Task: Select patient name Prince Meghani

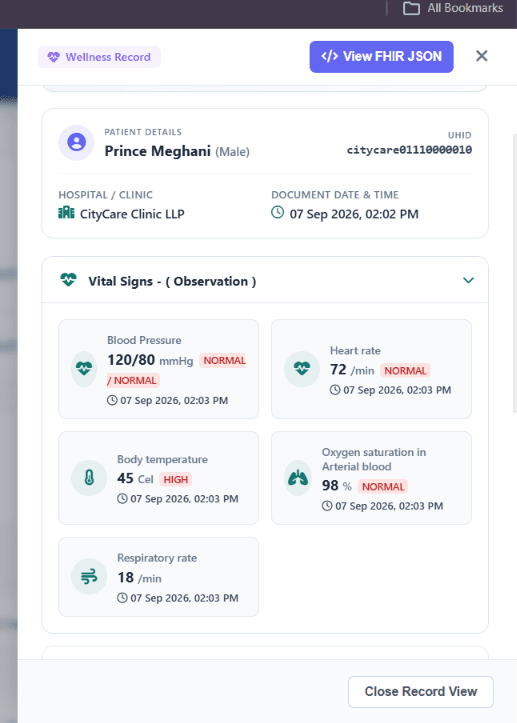Action: [157, 151]
